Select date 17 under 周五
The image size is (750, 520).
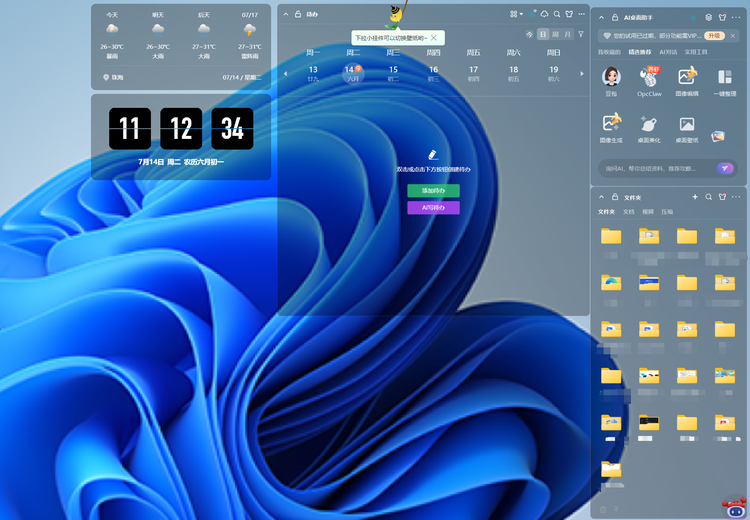(473, 73)
